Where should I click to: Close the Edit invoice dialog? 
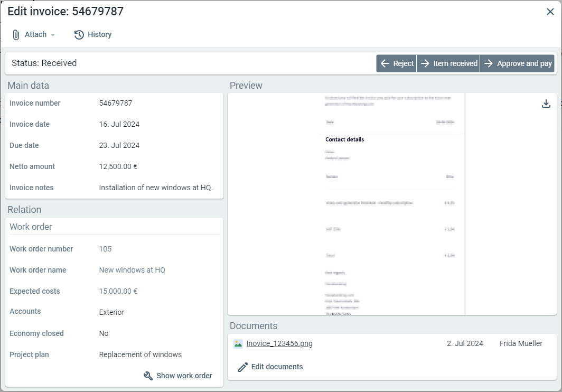click(550, 12)
